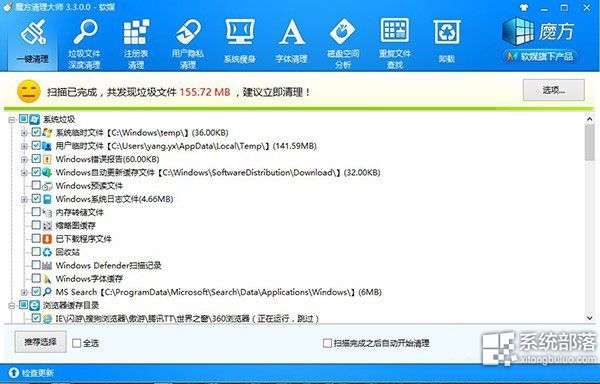Screen dimensions: 600x384
Task: Uncheck 系统临时文件 checkbox
Action: pyautogui.click(x=36, y=132)
